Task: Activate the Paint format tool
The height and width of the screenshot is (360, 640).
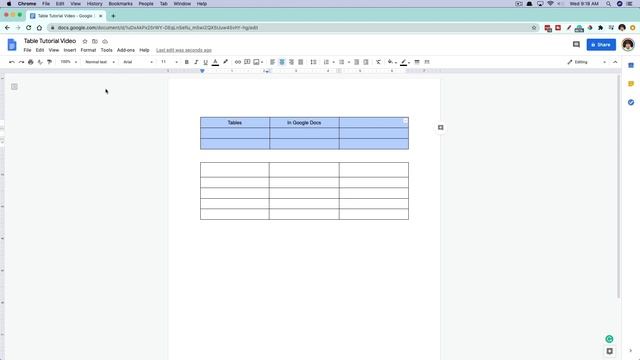Action: point(49,62)
